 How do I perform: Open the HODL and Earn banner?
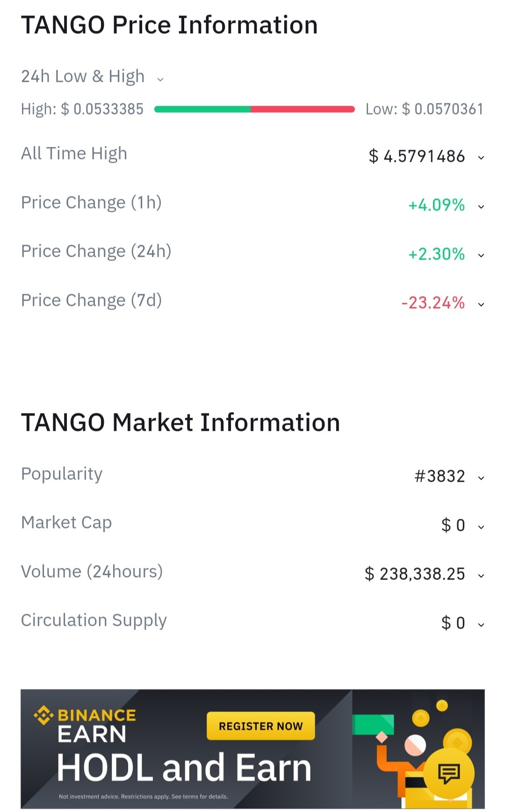[x=252, y=748]
